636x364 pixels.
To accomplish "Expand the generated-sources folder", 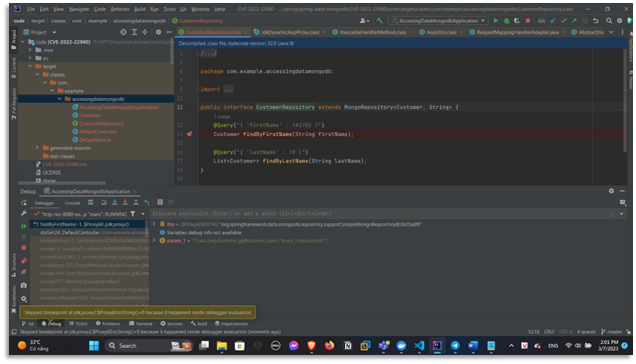I will 37,148.
